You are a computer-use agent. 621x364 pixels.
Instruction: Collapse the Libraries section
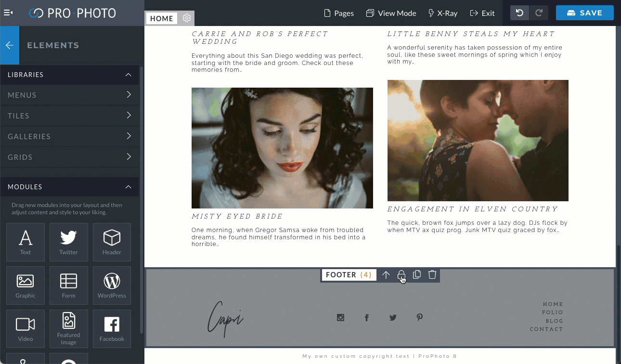tap(129, 75)
